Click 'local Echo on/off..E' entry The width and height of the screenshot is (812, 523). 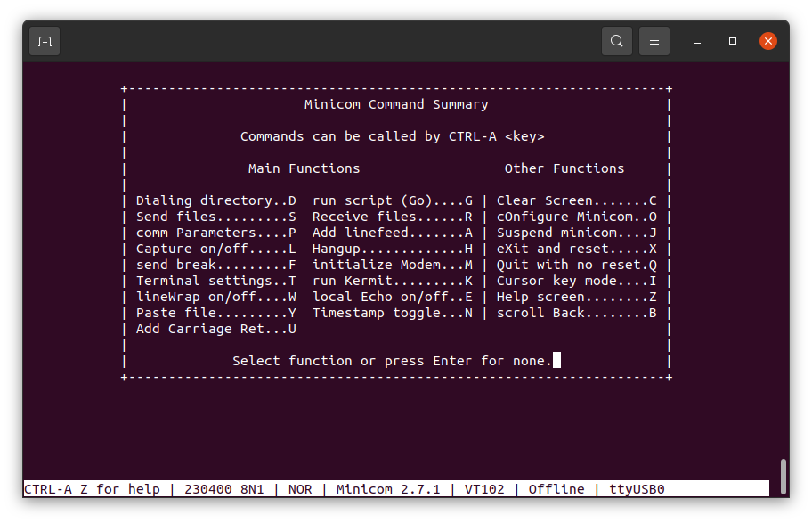coord(393,297)
